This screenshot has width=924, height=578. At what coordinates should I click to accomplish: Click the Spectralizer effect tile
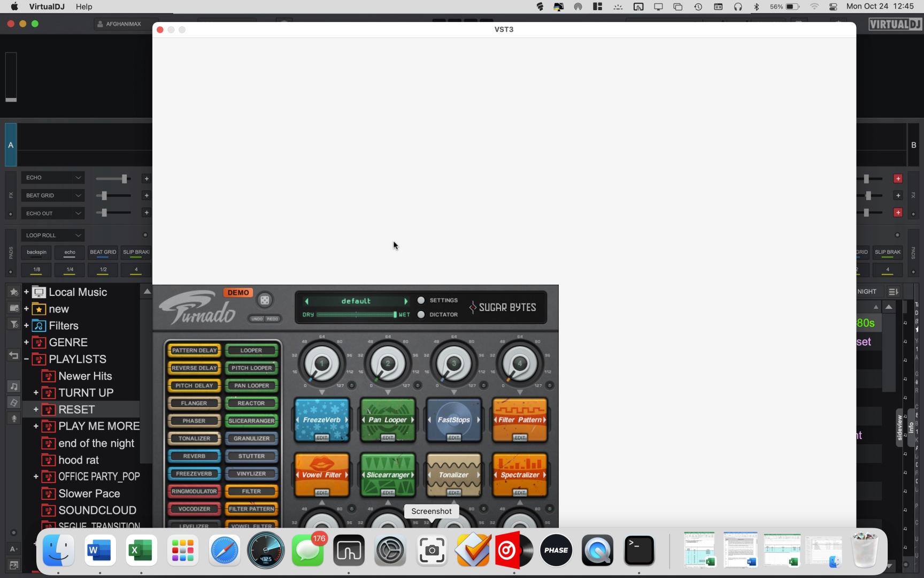point(520,475)
